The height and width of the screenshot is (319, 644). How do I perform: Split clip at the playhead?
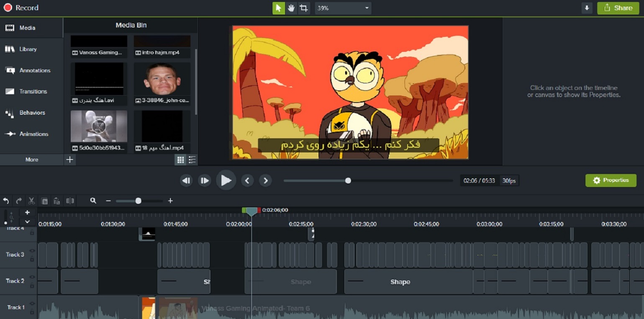[70, 201]
